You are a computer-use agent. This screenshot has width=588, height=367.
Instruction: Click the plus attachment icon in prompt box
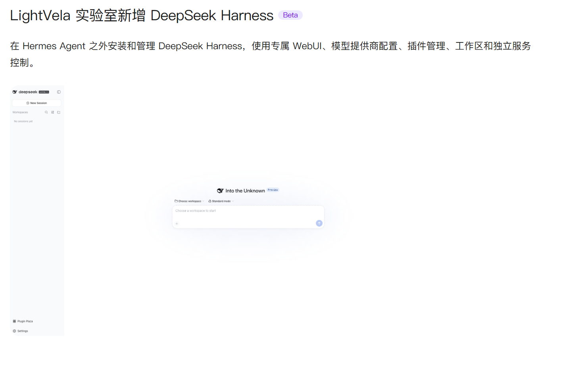[x=177, y=223]
